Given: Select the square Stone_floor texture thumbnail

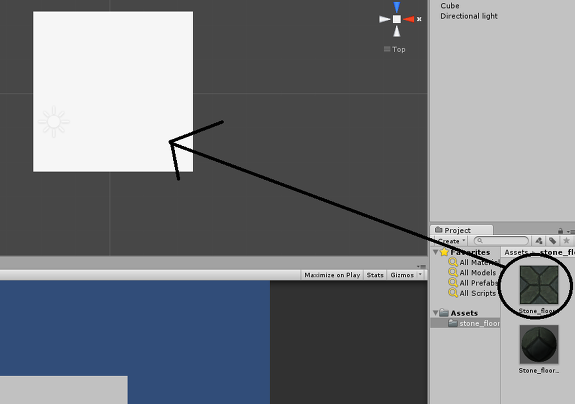Looking at the screenshot, I should 539,285.
